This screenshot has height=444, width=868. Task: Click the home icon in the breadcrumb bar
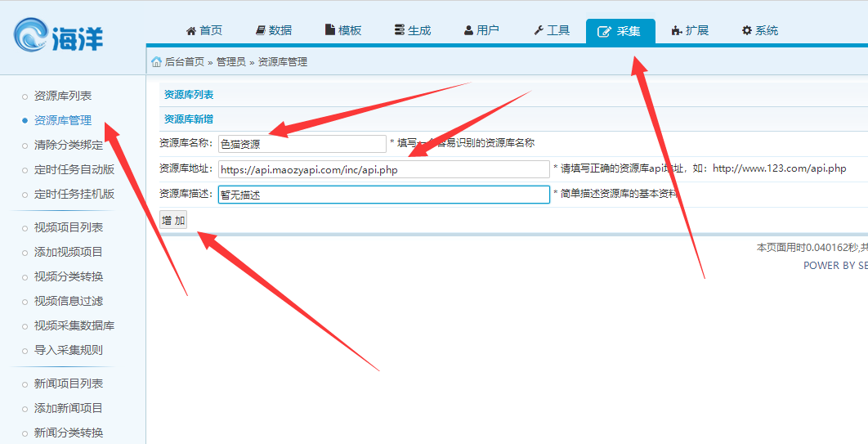pyautogui.click(x=156, y=62)
